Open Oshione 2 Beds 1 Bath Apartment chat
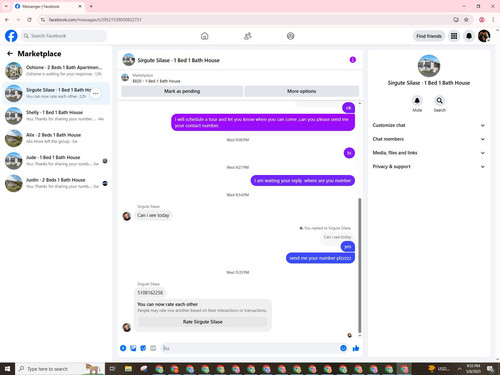Viewport: 500px width, 375px height. point(57,71)
